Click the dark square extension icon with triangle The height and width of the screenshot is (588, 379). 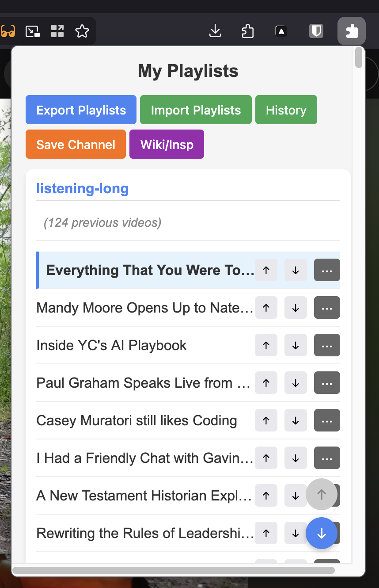click(x=280, y=31)
